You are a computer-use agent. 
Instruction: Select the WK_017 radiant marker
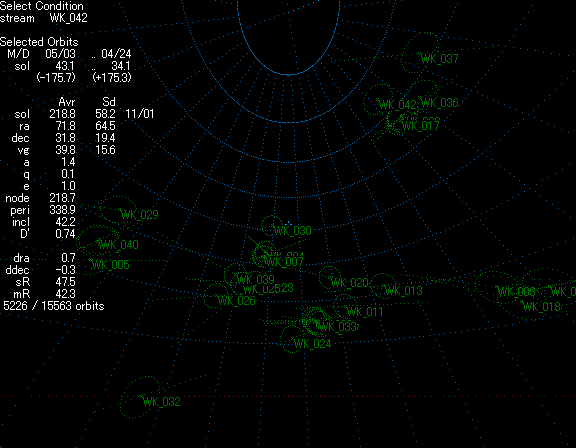[421, 126]
